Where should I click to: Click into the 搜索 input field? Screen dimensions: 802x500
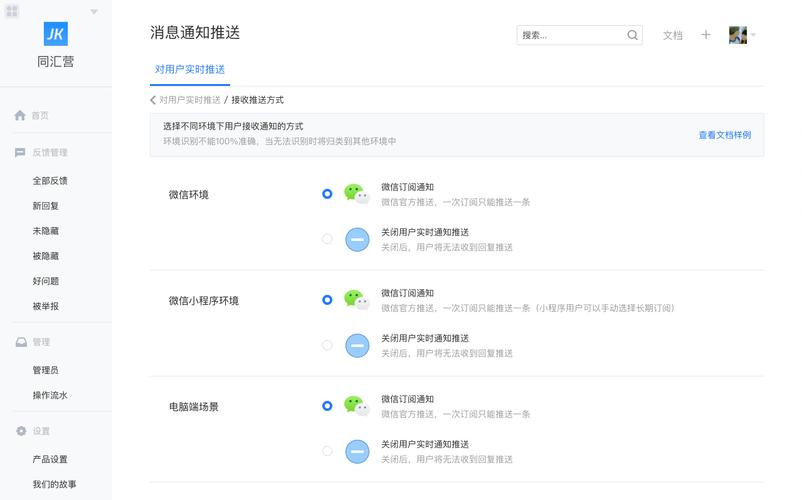tap(570, 35)
